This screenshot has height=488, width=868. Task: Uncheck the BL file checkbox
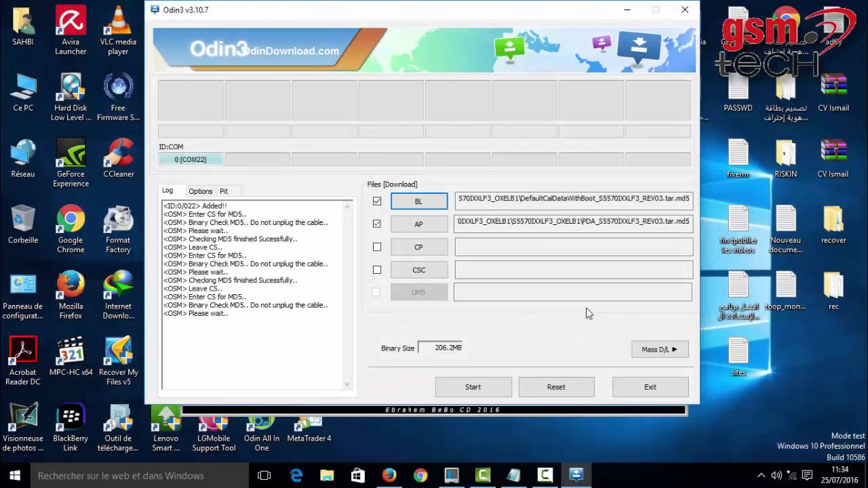[x=377, y=201]
